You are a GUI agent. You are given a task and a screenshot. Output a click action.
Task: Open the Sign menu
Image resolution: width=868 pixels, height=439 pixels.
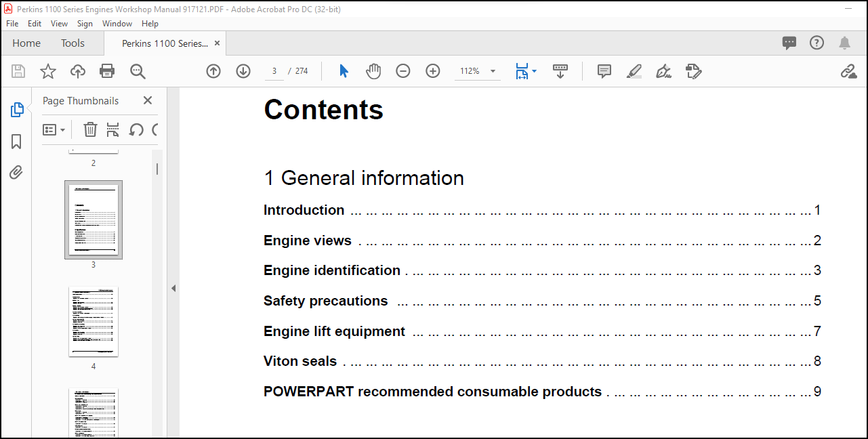tap(85, 23)
